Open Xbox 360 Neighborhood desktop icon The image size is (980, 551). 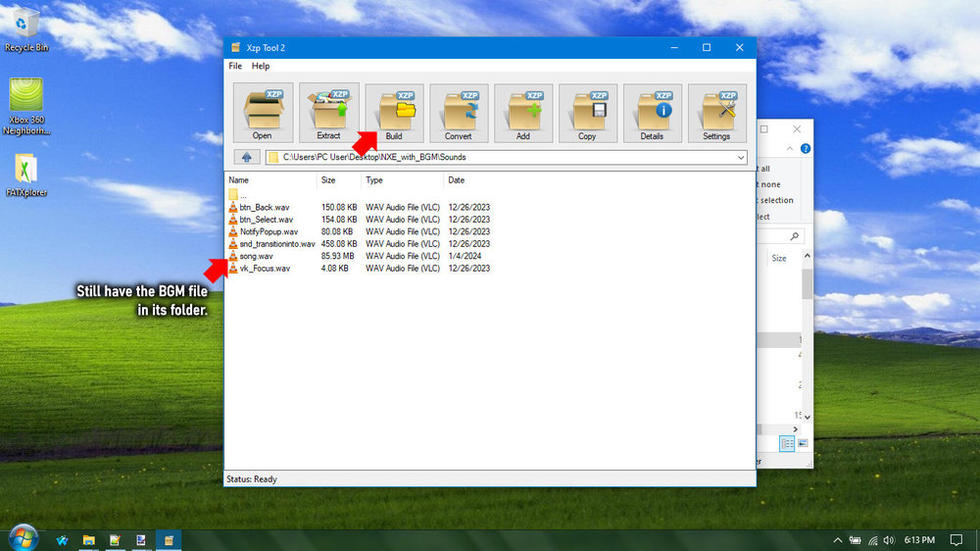point(26,106)
